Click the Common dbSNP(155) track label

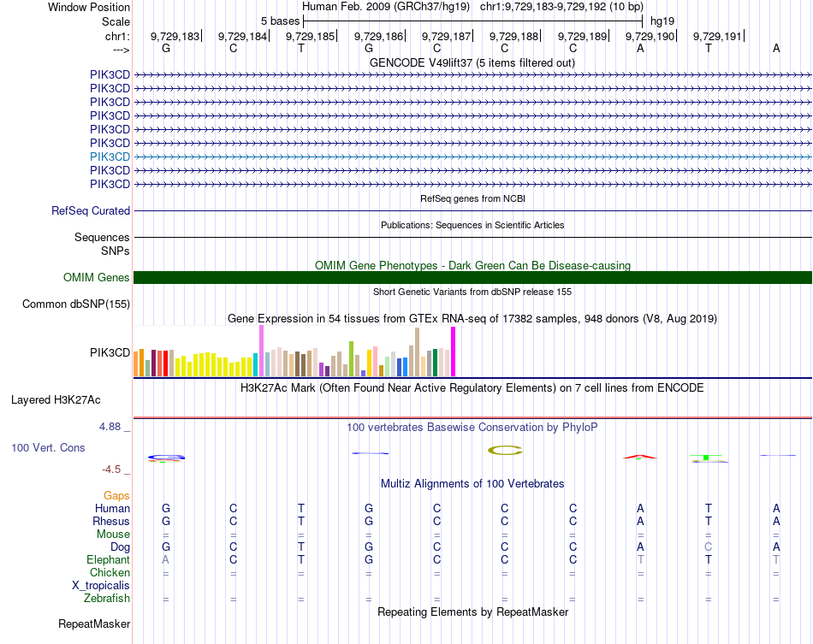coord(76,304)
